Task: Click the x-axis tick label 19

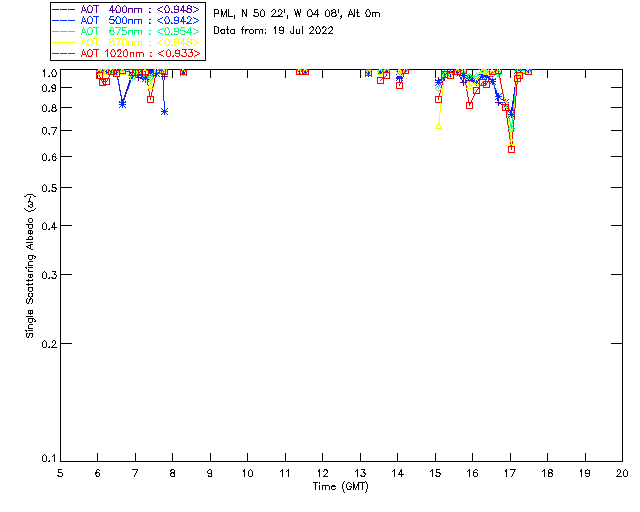Action: click(x=585, y=473)
